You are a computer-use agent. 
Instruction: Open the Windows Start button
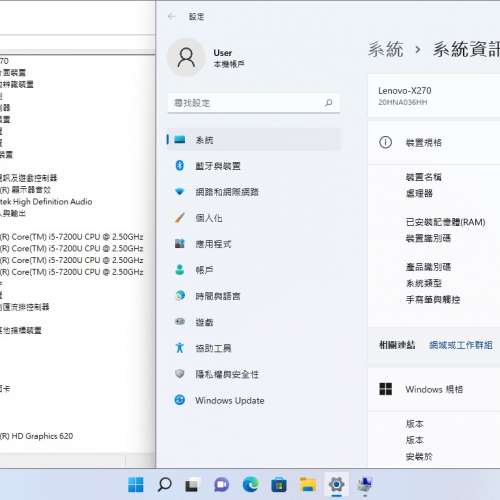click(136, 485)
